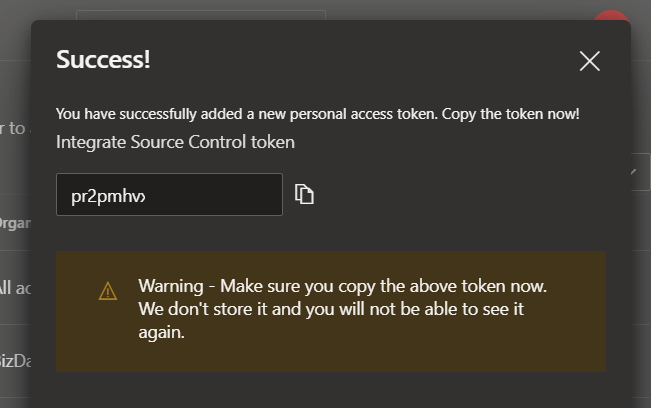Click the Warning - Make sure line
The width and height of the screenshot is (651, 408).
[343, 286]
